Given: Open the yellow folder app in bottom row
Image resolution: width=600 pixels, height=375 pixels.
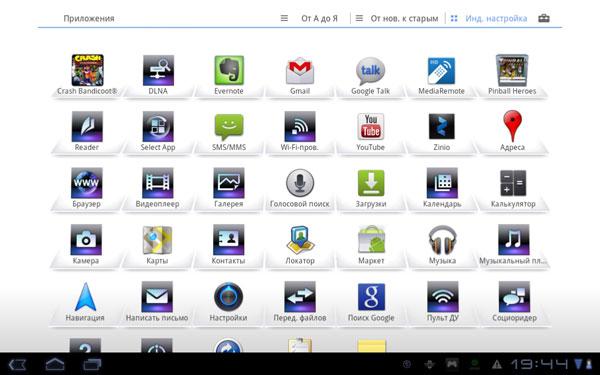Looking at the screenshot, I should pos(372,345).
